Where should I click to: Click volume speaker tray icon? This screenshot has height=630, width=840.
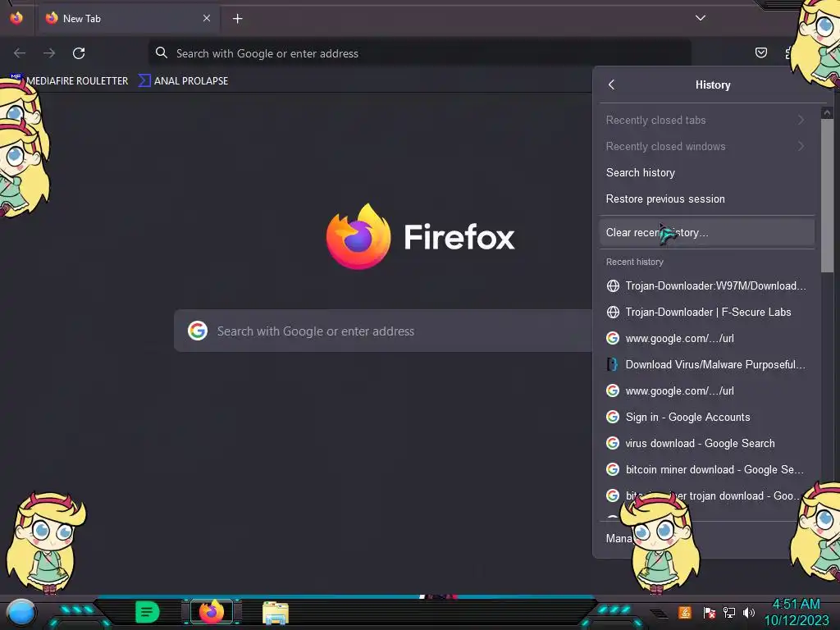coord(748,612)
